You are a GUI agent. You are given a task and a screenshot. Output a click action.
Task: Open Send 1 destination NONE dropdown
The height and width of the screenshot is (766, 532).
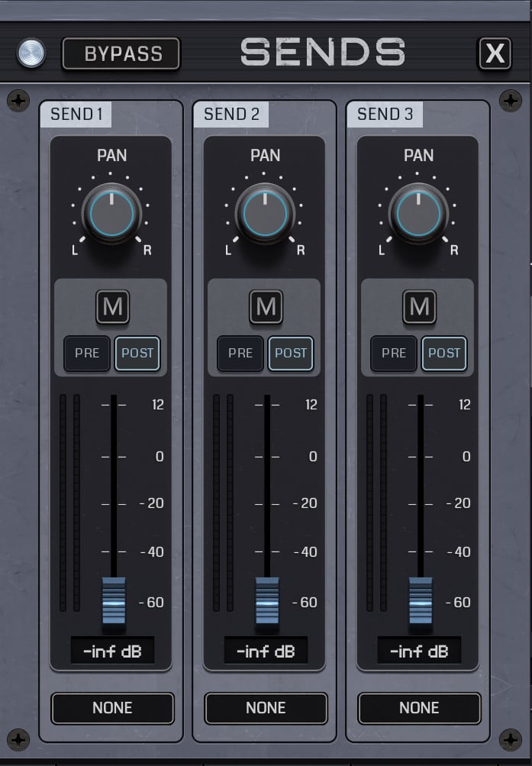click(x=113, y=708)
